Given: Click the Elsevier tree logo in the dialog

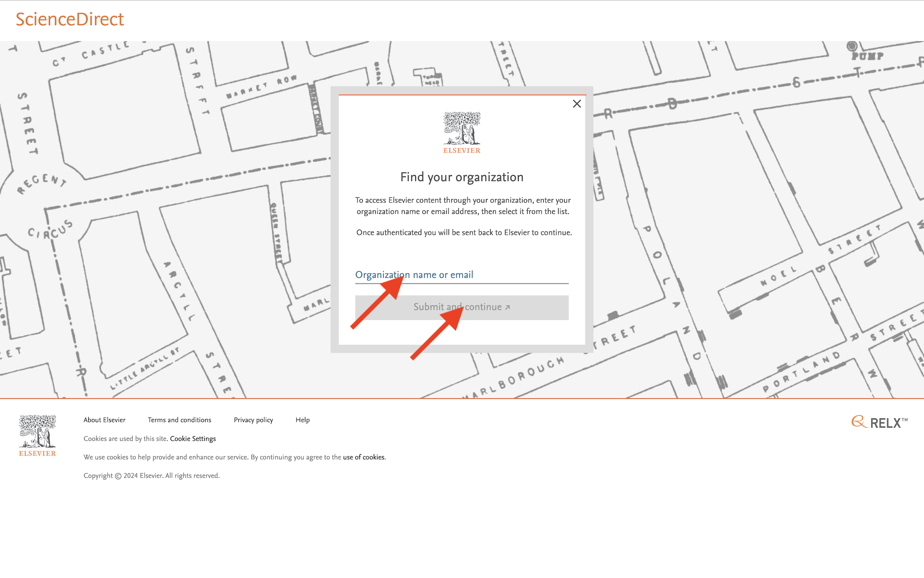Looking at the screenshot, I should [x=462, y=128].
